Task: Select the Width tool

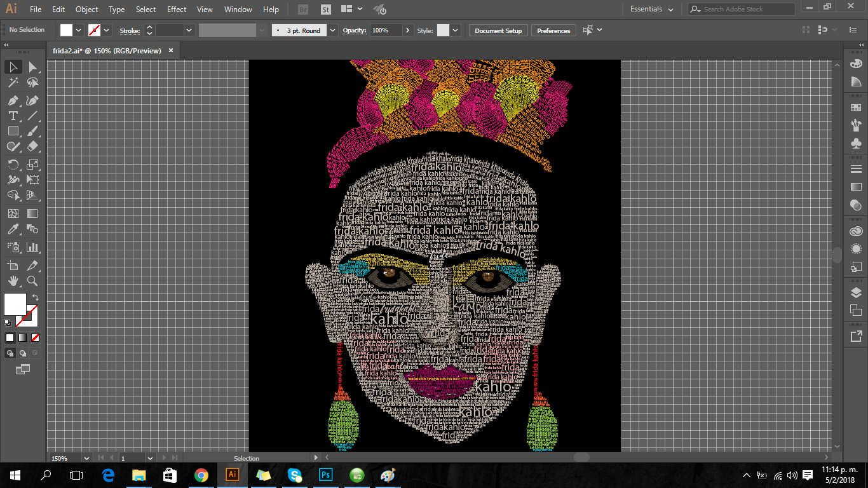Action: coord(13,180)
